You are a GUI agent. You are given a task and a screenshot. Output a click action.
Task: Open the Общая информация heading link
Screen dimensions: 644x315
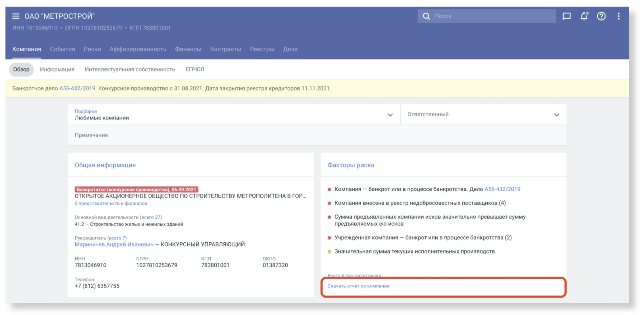pyautogui.click(x=105, y=165)
